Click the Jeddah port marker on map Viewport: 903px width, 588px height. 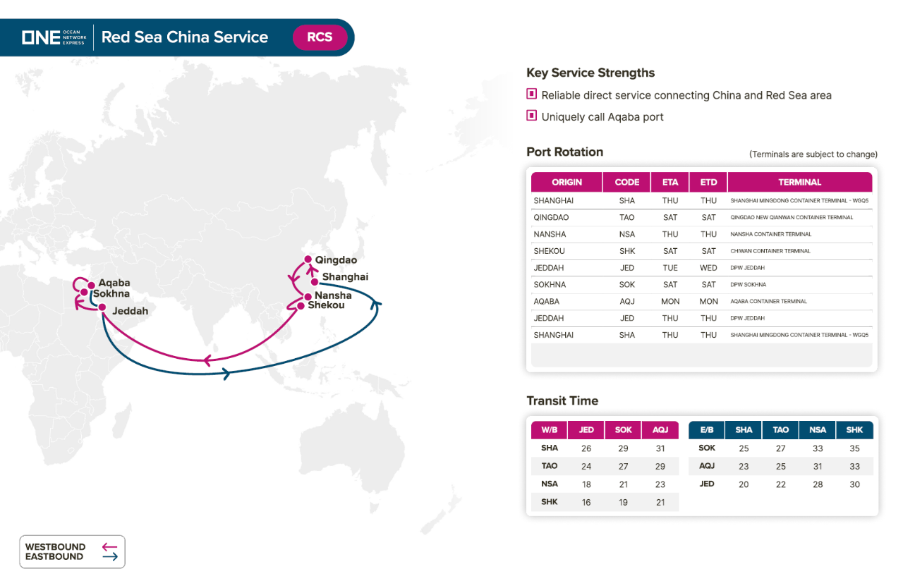[102, 307]
